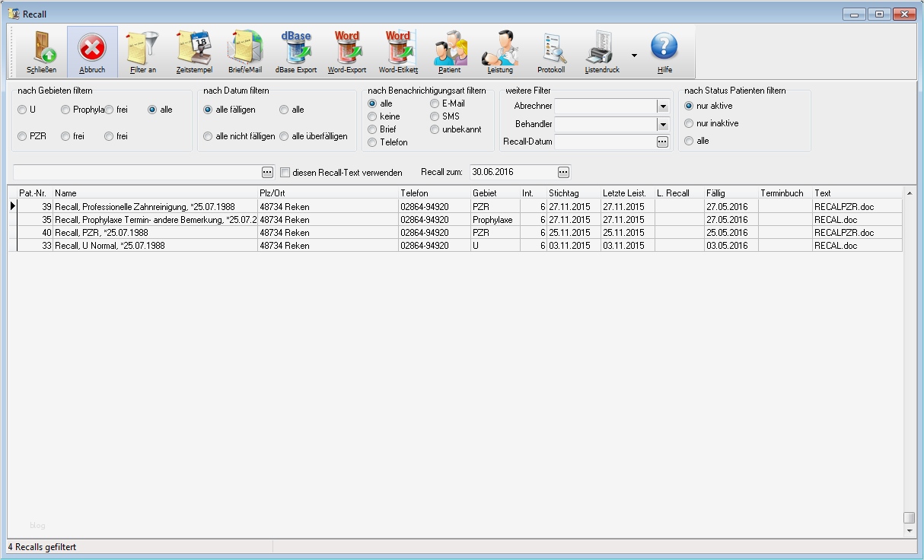Open the Word-Etikett label tool
The height and width of the screenshot is (560, 924).
click(398, 48)
